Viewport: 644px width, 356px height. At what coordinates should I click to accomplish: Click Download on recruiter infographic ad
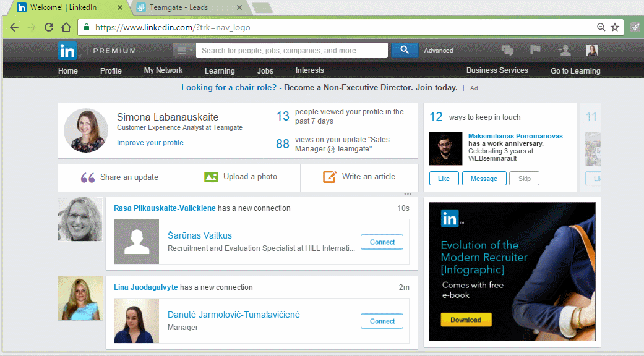tap(466, 320)
